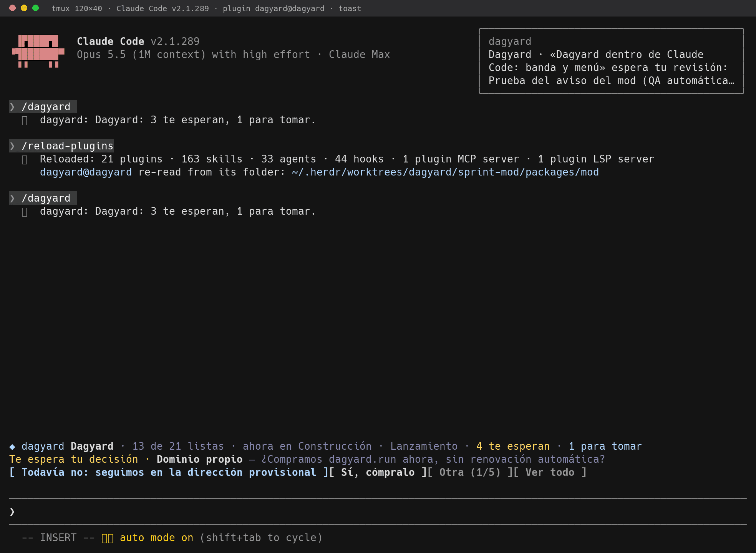The height and width of the screenshot is (553, 756).
Task: Click the green macOS zoom window button
Action: tap(35, 8)
